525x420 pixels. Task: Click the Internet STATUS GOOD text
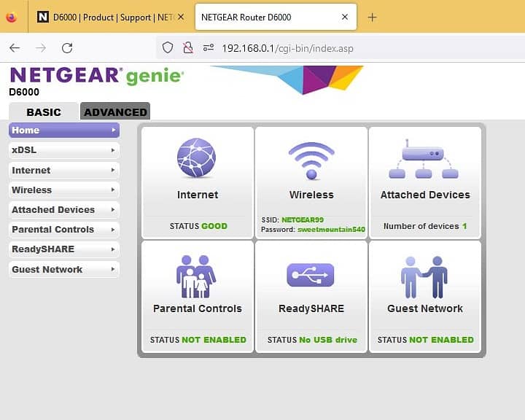coord(198,226)
